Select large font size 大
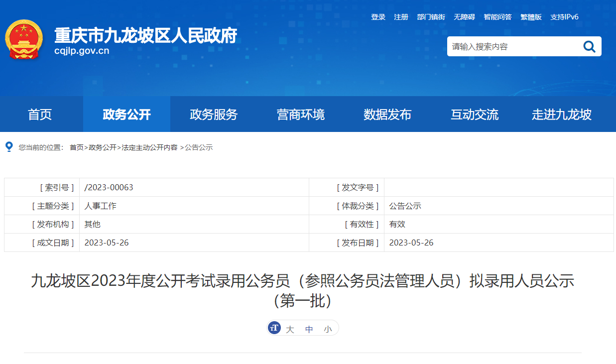The image size is (616, 364). point(290,329)
